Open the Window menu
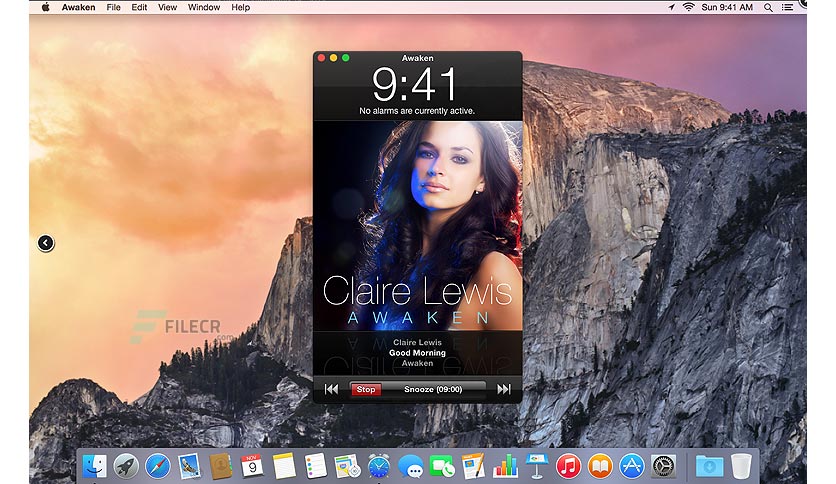The height and width of the screenshot is (484, 836). [x=204, y=7]
